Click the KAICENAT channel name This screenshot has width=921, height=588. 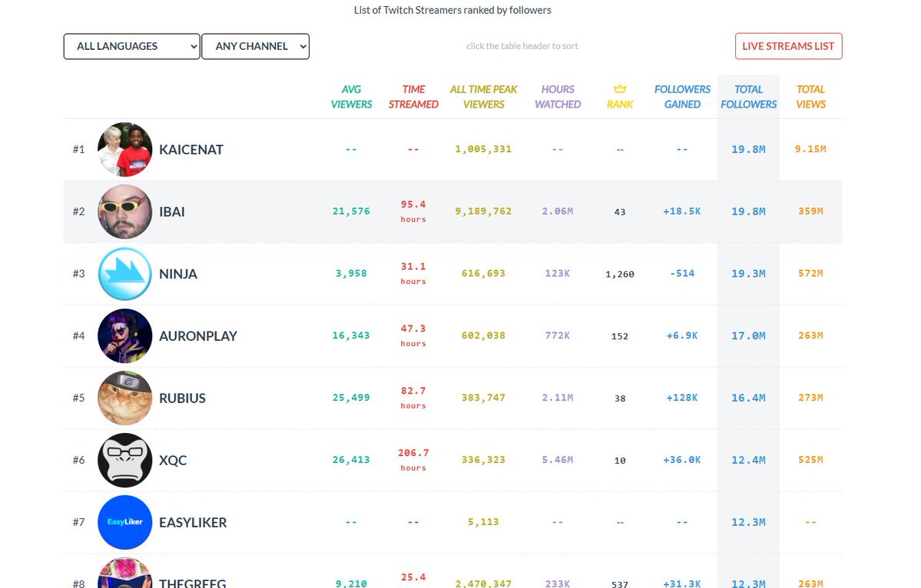click(x=191, y=150)
